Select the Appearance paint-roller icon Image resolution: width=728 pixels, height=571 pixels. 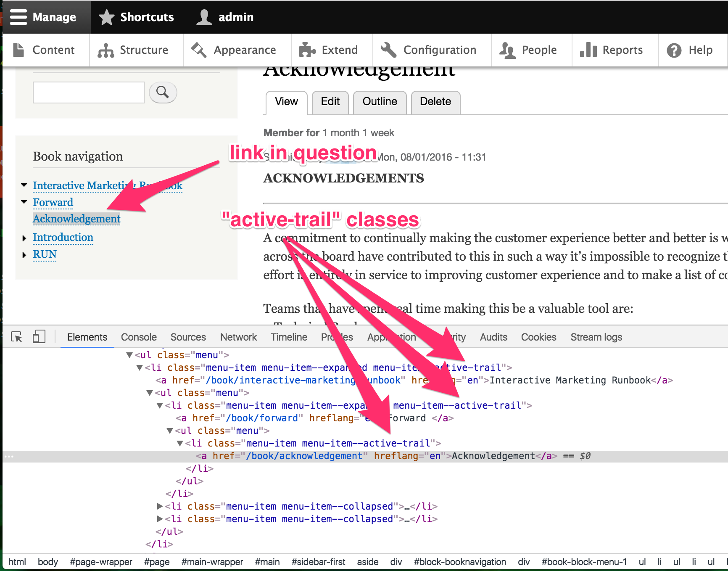pyautogui.click(x=199, y=50)
